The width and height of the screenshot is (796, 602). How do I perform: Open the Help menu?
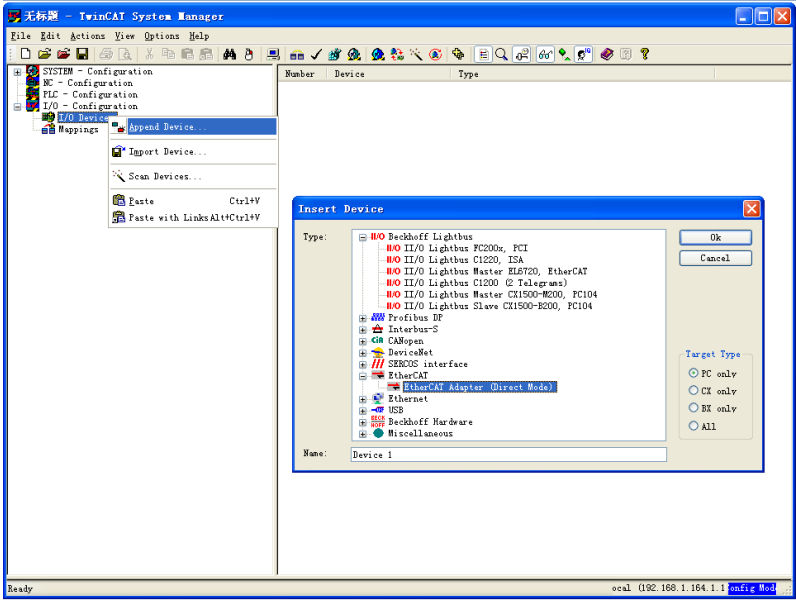[199, 36]
